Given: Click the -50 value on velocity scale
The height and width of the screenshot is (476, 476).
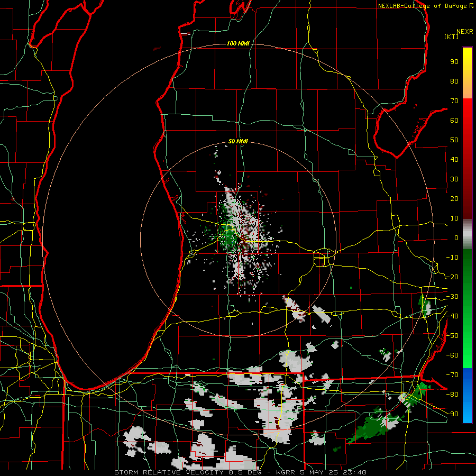Looking at the screenshot, I should pos(452,336).
